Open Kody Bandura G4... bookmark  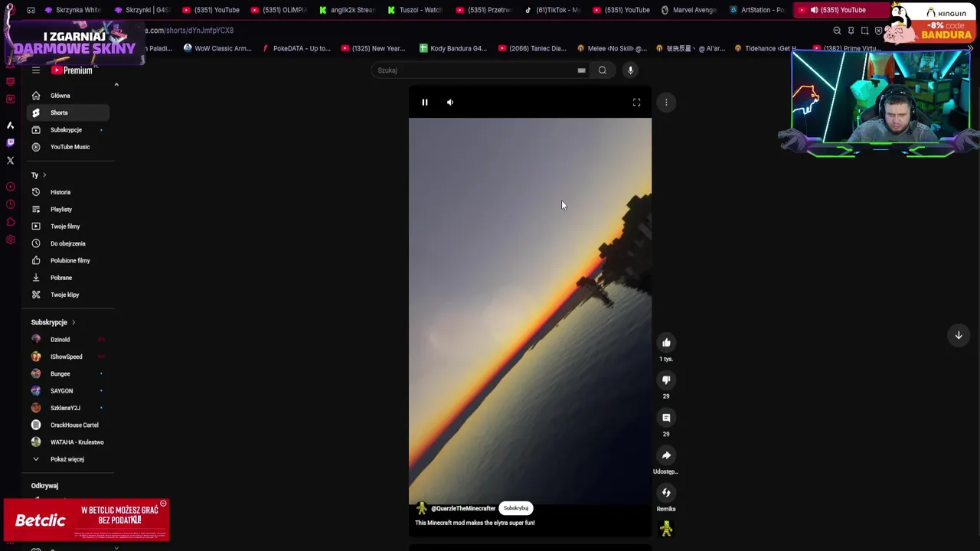click(452, 48)
